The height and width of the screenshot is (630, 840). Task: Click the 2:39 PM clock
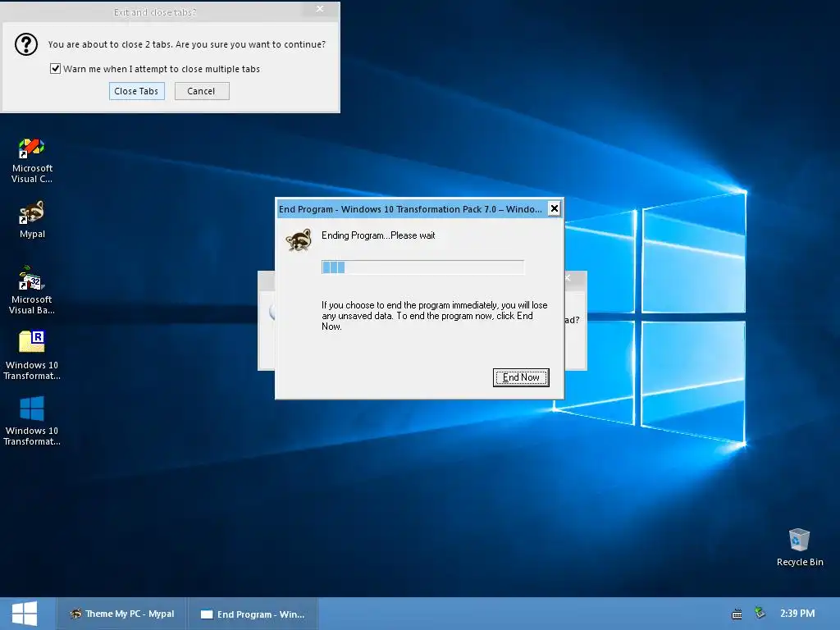[x=797, y=614]
